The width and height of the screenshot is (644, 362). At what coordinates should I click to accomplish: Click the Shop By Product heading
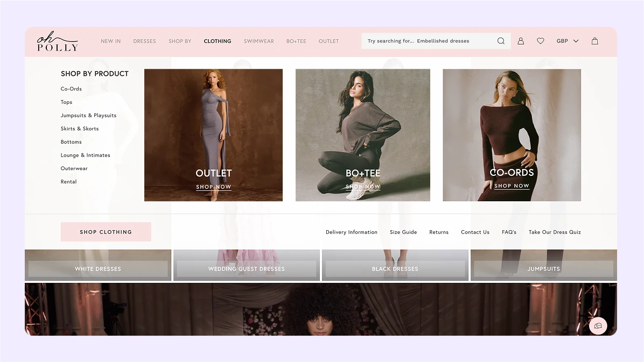tap(94, 74)
